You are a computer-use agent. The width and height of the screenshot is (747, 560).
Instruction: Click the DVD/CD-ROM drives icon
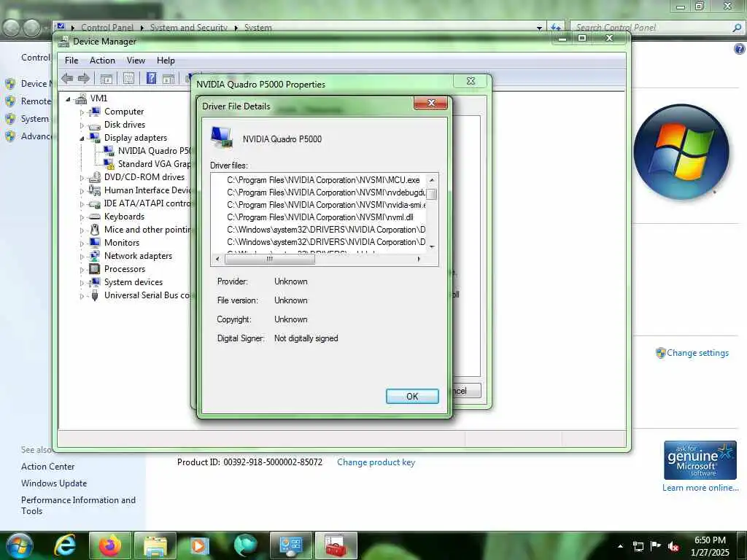[x=95, y=177]
